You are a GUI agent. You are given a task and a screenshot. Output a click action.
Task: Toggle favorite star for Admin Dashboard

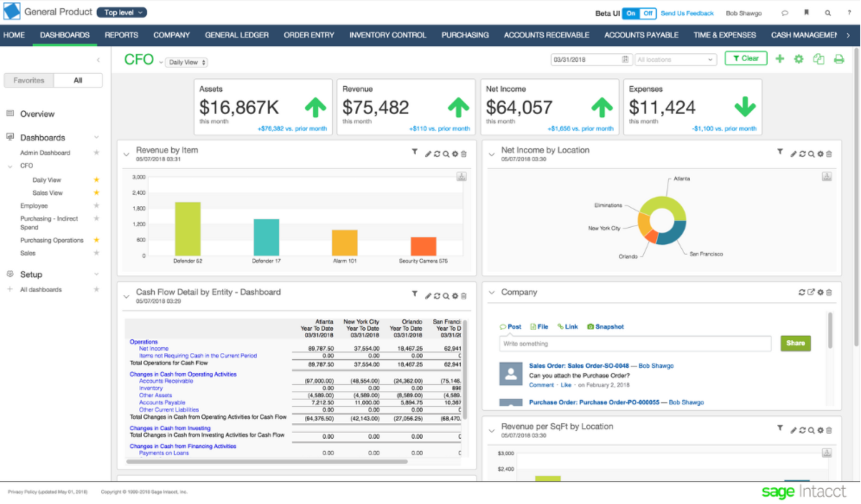tap(96, 153)
